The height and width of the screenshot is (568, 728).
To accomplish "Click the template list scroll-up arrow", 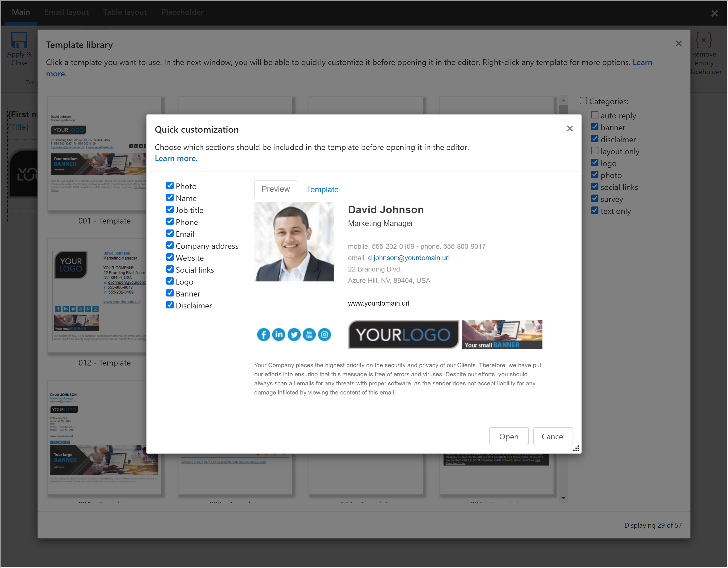I will tap(563, 100).
